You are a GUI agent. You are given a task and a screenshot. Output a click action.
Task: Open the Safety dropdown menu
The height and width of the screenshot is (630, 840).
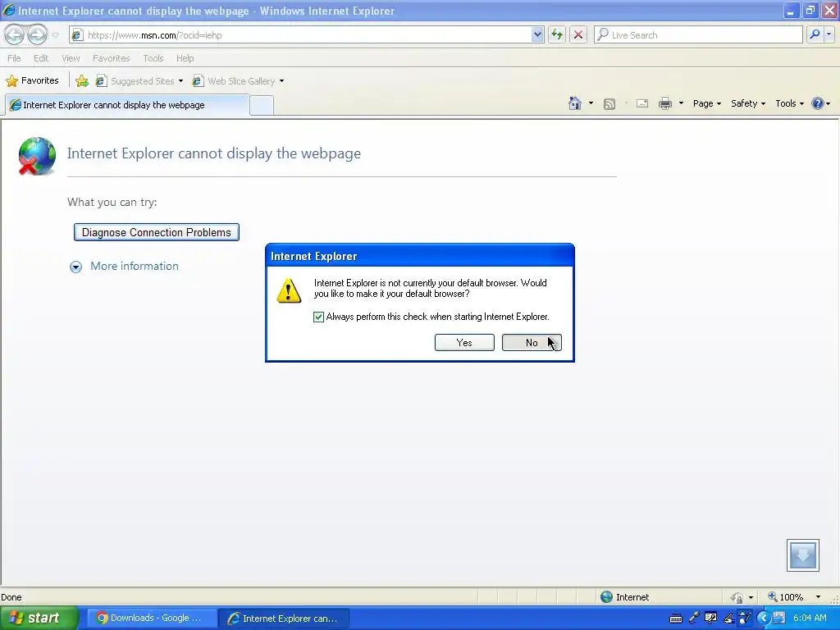click(x=748, y=103)
